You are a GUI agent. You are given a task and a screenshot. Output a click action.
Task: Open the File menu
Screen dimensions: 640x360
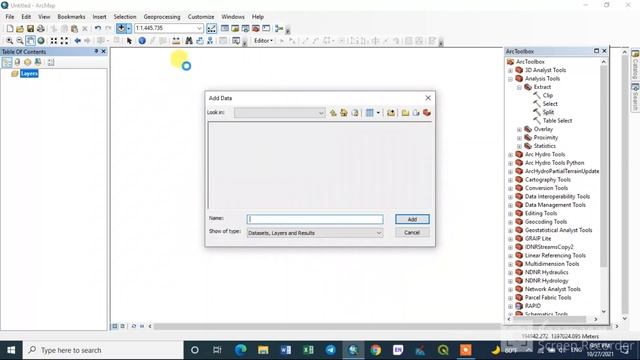pos(10,17)
